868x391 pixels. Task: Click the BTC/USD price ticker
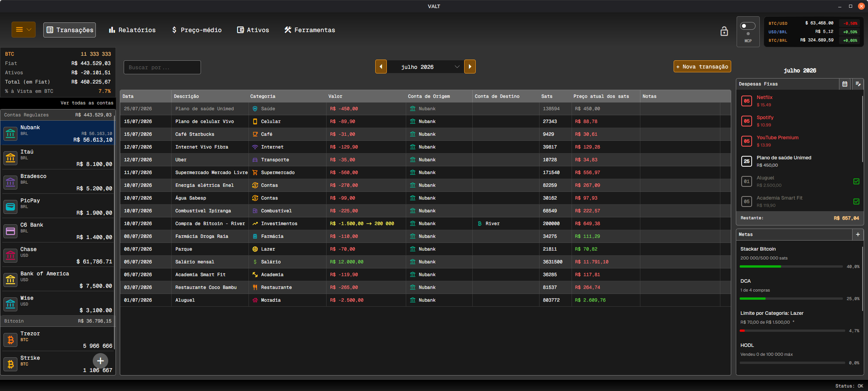[814, 23]
